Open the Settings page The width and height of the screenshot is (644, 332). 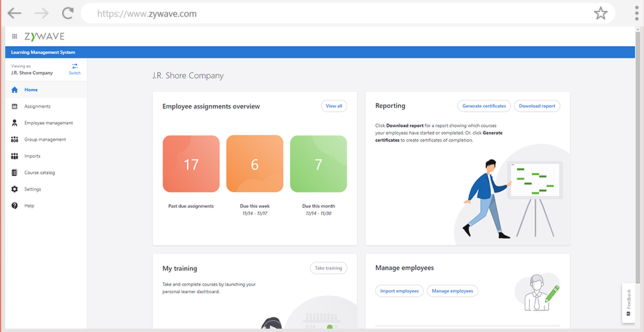coord(31,189)
